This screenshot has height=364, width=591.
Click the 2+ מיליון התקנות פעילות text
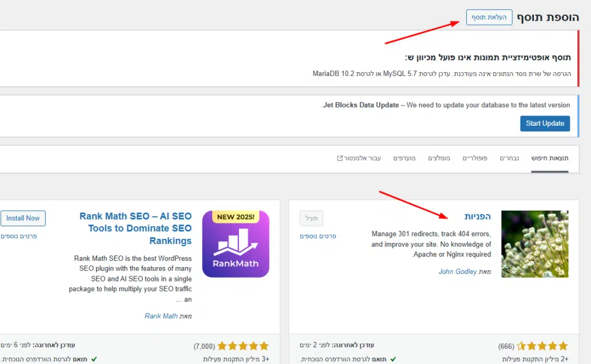pos(535,359)
